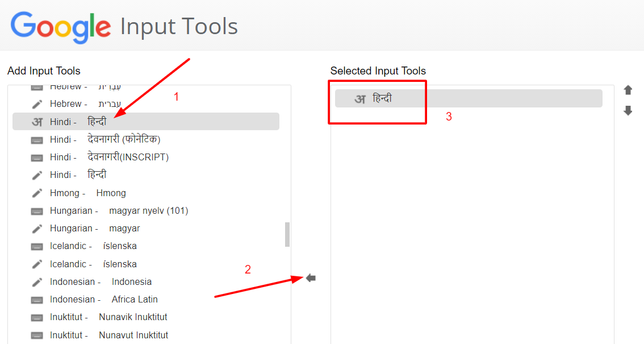Select the handwriting pencil icon beside Hindi हिन्दी
644x344 pixels.
coord(36,174)
